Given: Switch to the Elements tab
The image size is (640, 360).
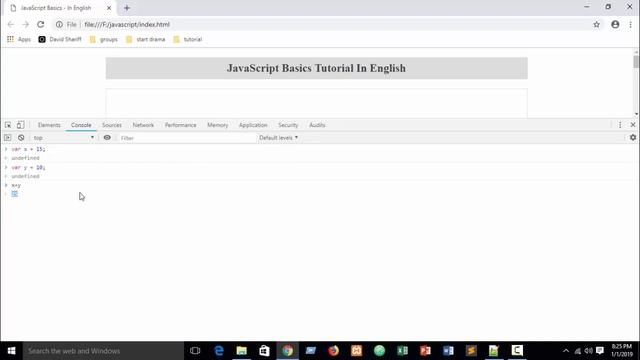Looking at the screenshot, I should pyautogui.click(x=49, y=125).
